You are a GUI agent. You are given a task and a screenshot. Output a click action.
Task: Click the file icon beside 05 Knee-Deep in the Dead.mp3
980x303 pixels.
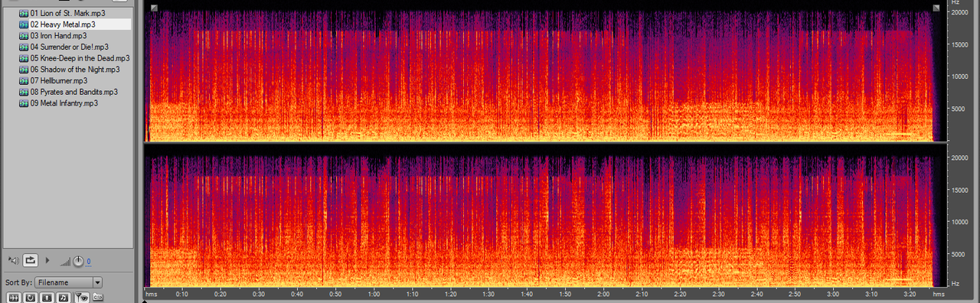[x=24, y=58]
